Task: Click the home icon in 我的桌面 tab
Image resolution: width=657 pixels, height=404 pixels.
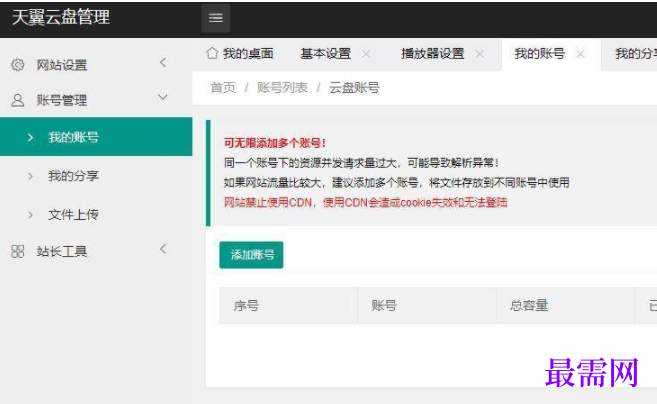Action: 212,53
